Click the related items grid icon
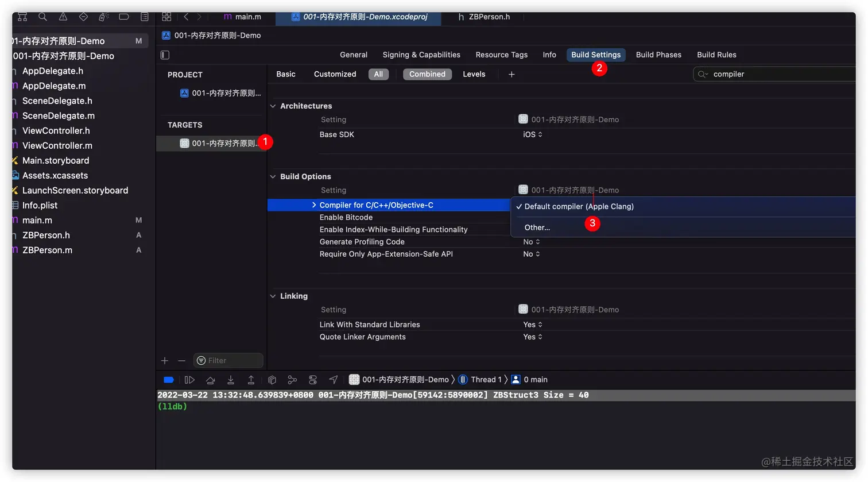The width and height of the screenshot is (868, 482). [x=166, y=17]
